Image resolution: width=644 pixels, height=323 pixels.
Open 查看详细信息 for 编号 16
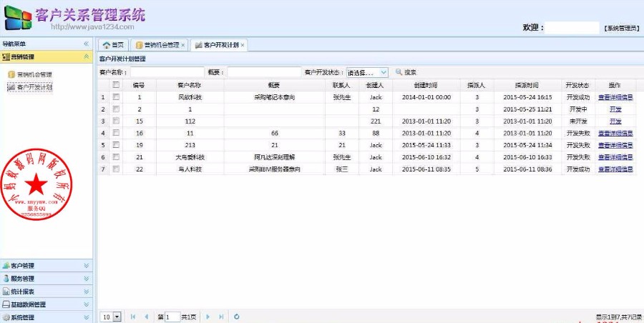pyautogui.click(x=615, y=133)
